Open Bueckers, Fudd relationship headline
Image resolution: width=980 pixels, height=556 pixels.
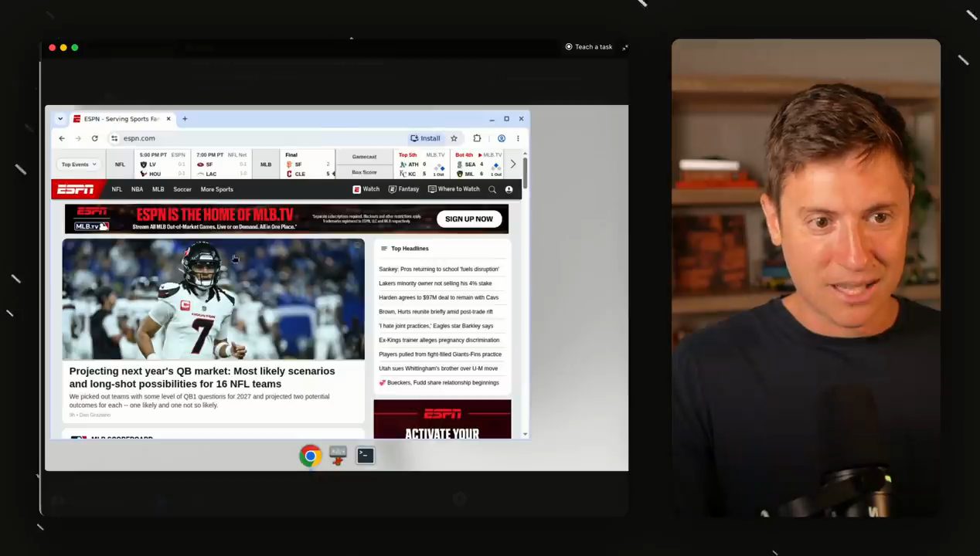coord(438,382)
